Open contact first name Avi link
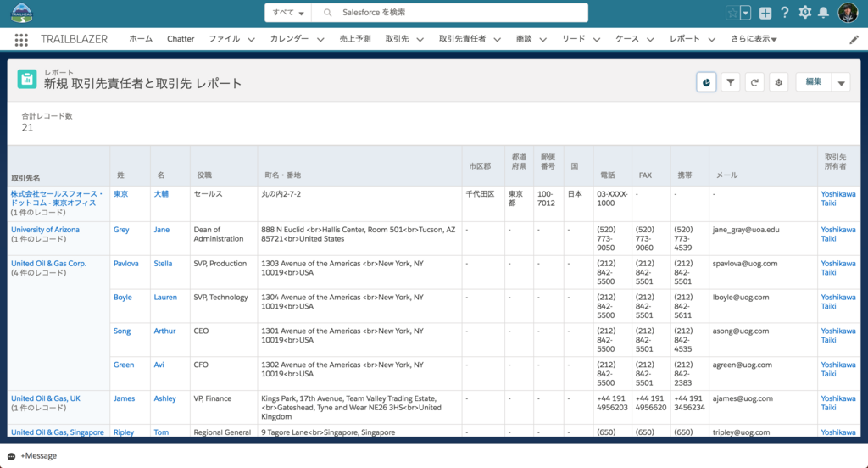The height and width of the screenshot is (468, 868). 159,365
